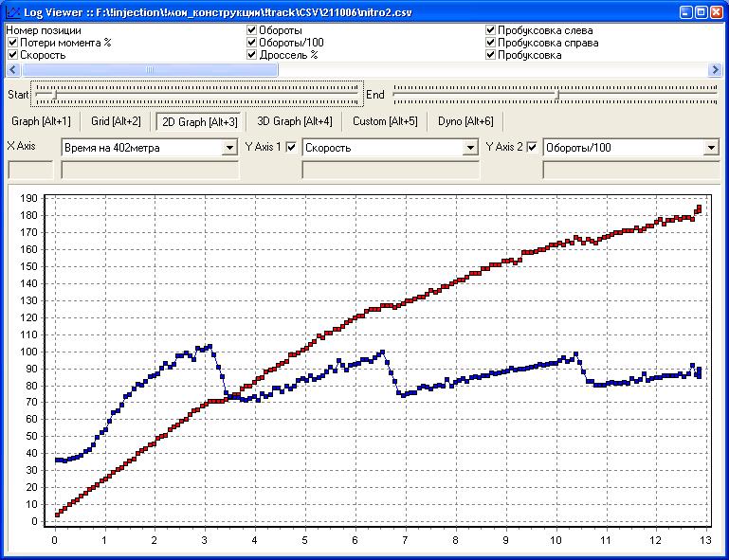Disable the Обороты/100 checkbox
This screenshot has height=560, width=729.
pos(252,43)
